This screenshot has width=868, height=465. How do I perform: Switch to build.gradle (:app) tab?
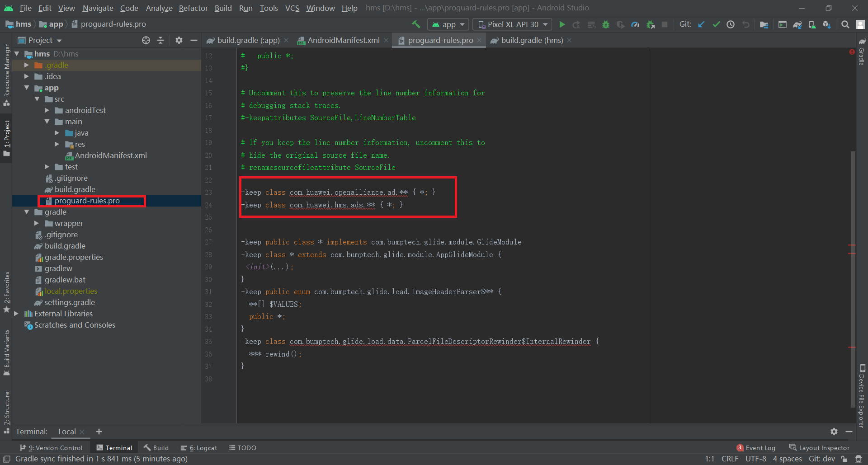coord(248,40)
